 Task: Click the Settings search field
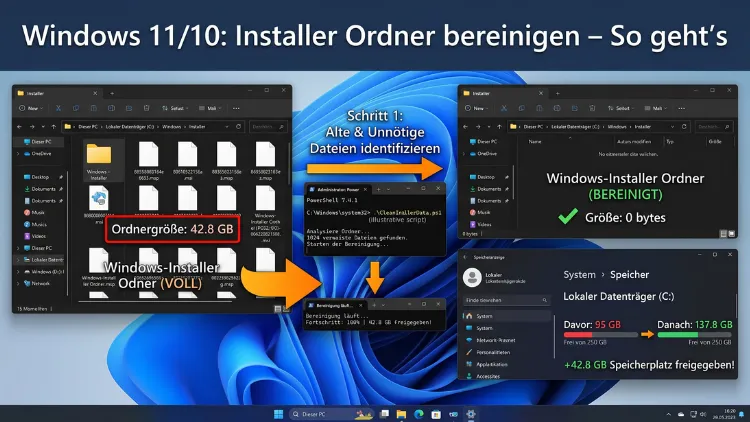(506, 300)
